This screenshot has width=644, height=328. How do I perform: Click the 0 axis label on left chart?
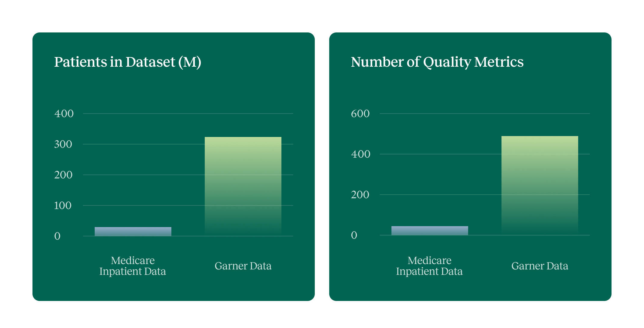[57, 236]
